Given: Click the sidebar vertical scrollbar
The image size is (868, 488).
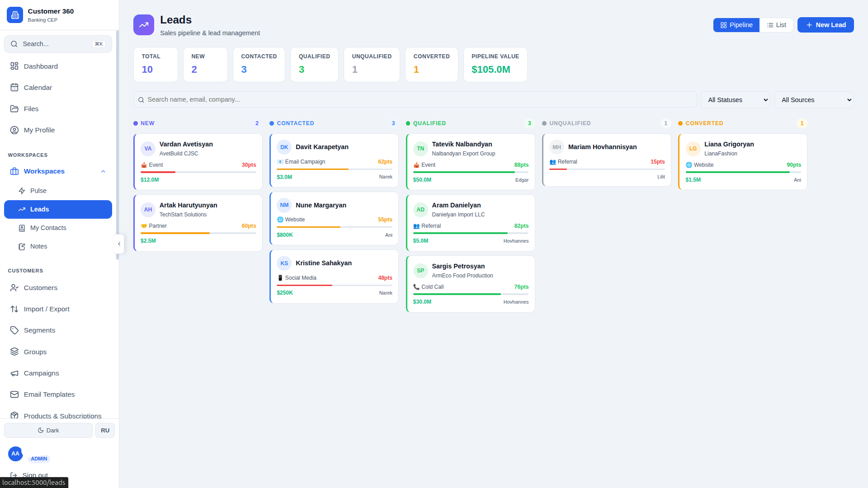Looking at the screenshot, I should pyautogui.click(x=118, y=145).
